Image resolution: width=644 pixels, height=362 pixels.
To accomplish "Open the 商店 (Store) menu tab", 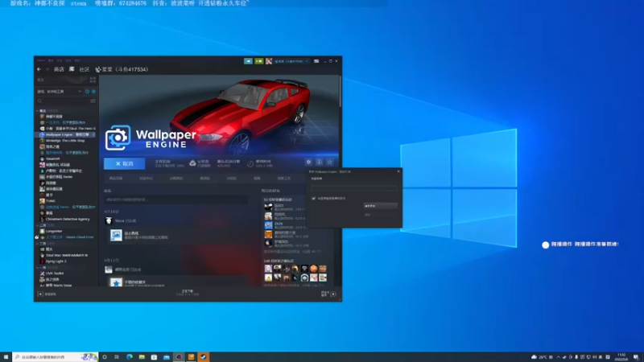I will [59, 69].
